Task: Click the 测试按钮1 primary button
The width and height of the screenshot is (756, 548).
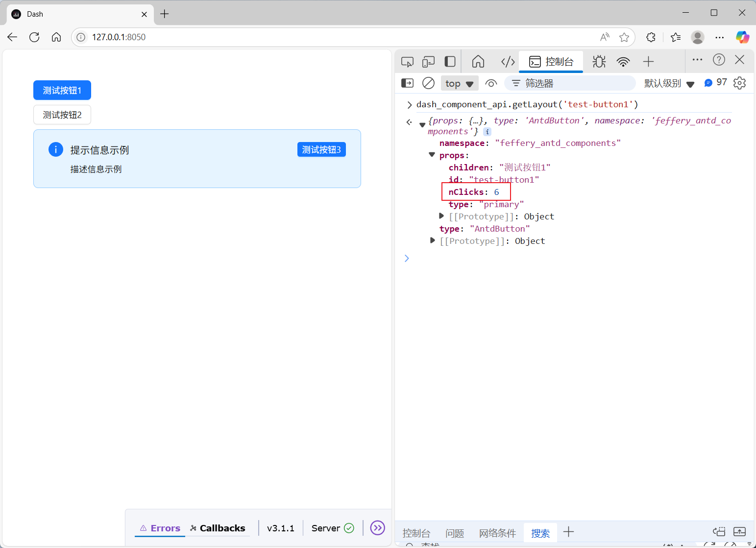Action: click(62, 90)
